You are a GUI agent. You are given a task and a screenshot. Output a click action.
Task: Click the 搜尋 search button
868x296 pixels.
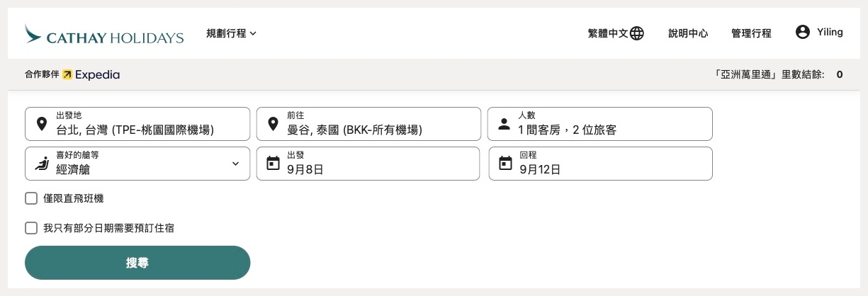click(137, 263)
